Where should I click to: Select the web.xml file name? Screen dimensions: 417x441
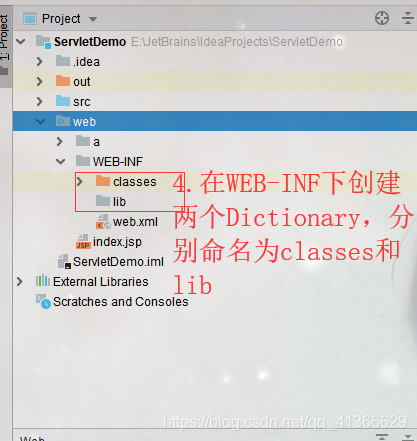[x=135, y=222]
